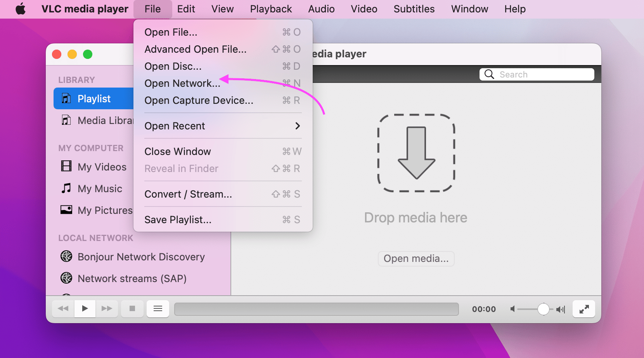This screenshot has height=358, width=644.
Task: Choose Open File... from File menu
Action: (x=223, y=32)
